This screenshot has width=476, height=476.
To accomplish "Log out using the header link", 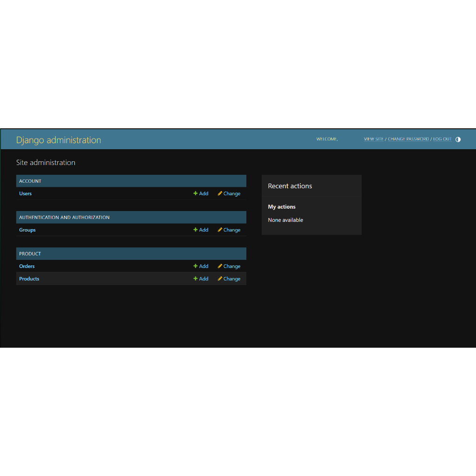I will point(442,139).
